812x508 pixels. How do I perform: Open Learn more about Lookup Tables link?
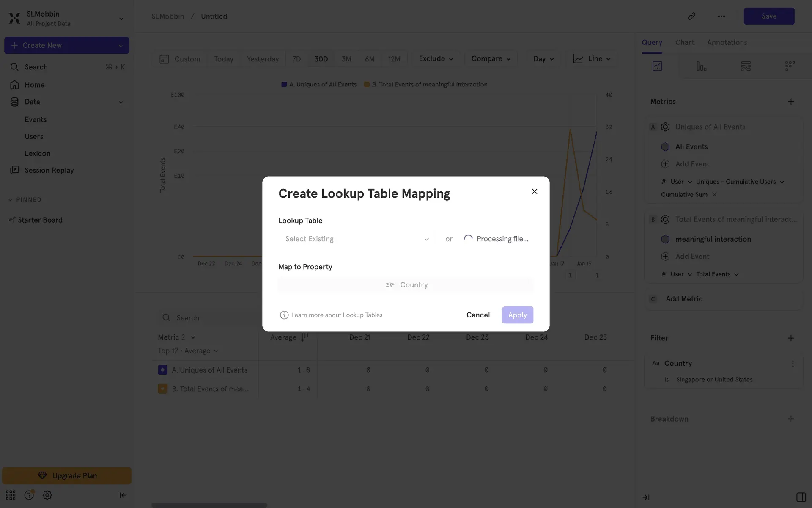point(337,315)
